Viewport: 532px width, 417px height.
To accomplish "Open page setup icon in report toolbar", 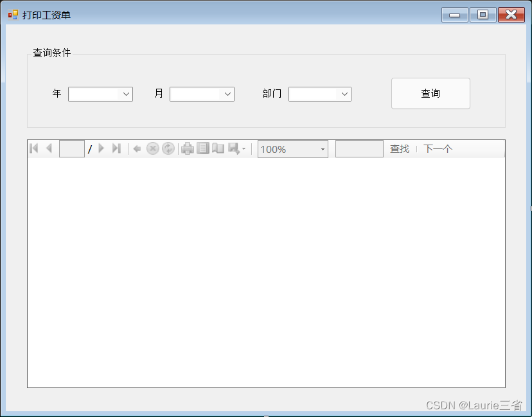I will pos(218,148).
